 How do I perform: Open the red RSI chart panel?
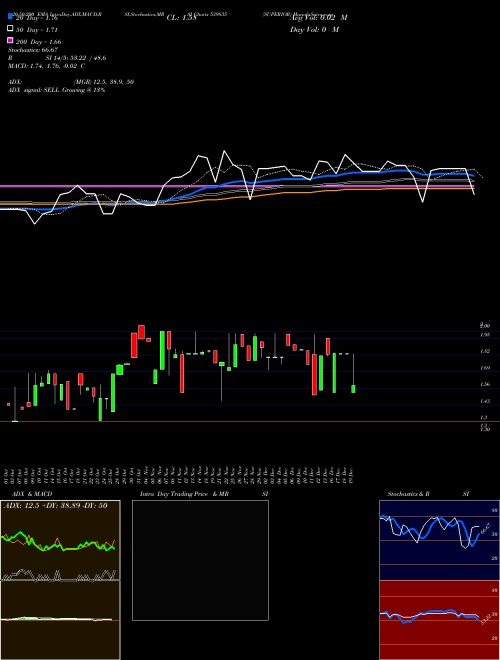tap(439, 620)
